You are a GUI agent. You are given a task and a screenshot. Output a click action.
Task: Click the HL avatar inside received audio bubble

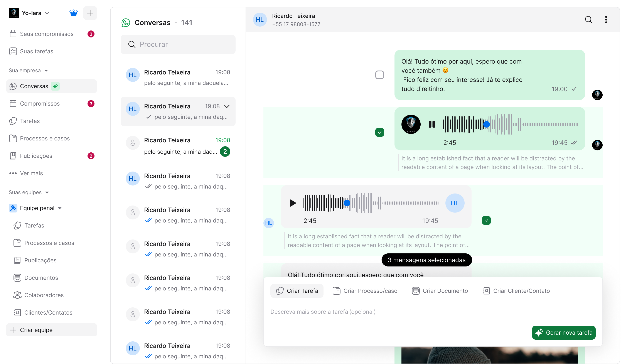(455, 203)
